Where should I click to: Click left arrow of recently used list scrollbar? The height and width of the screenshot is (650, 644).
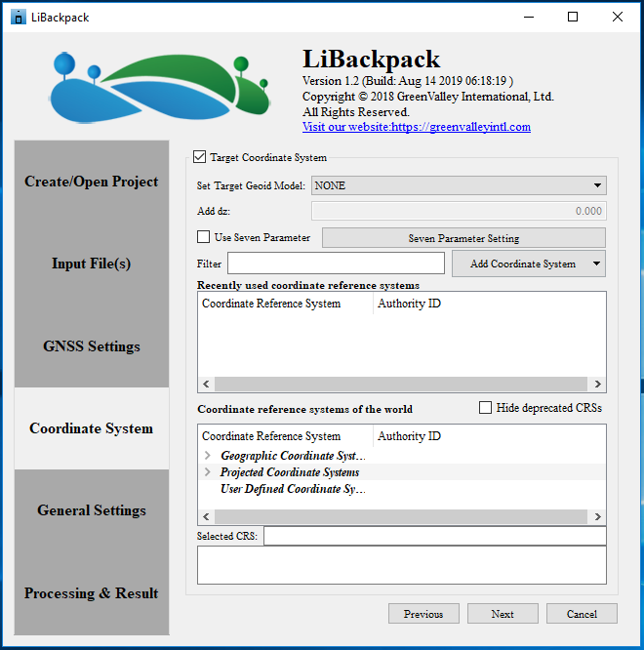[x=206, y=384]
